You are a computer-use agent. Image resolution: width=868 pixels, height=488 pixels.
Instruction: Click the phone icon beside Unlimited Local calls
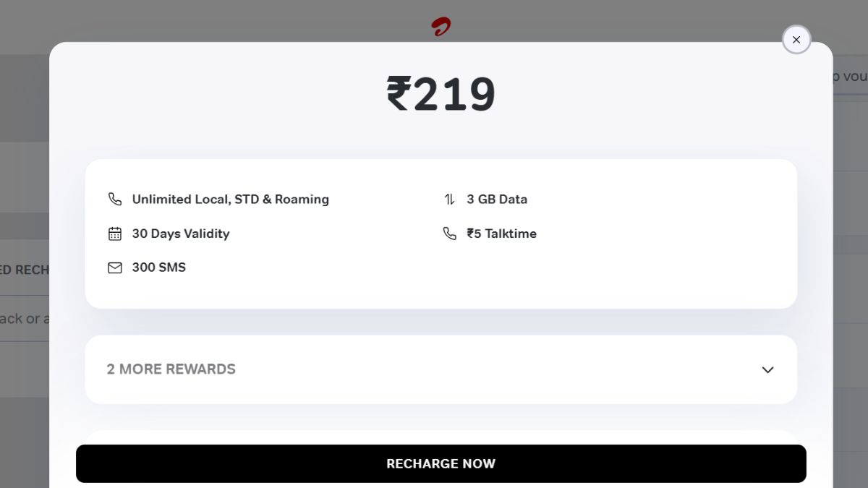115,200
